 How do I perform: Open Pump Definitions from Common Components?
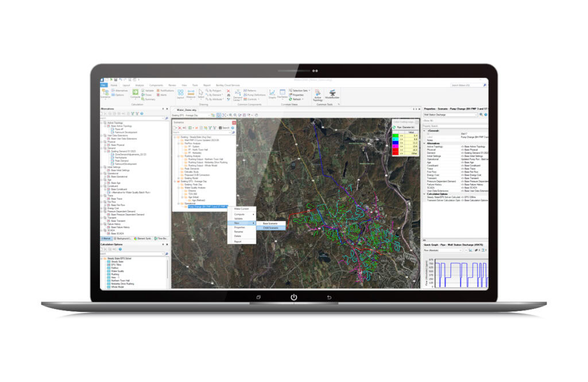tap(254, 95)
